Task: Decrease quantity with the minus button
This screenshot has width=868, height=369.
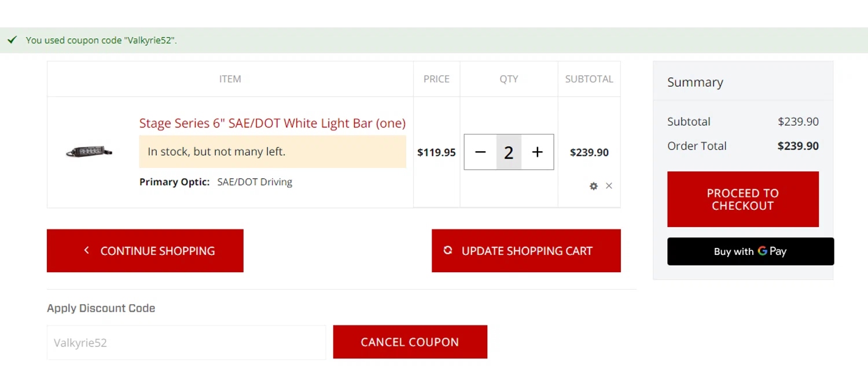Action: click(480, 152)
